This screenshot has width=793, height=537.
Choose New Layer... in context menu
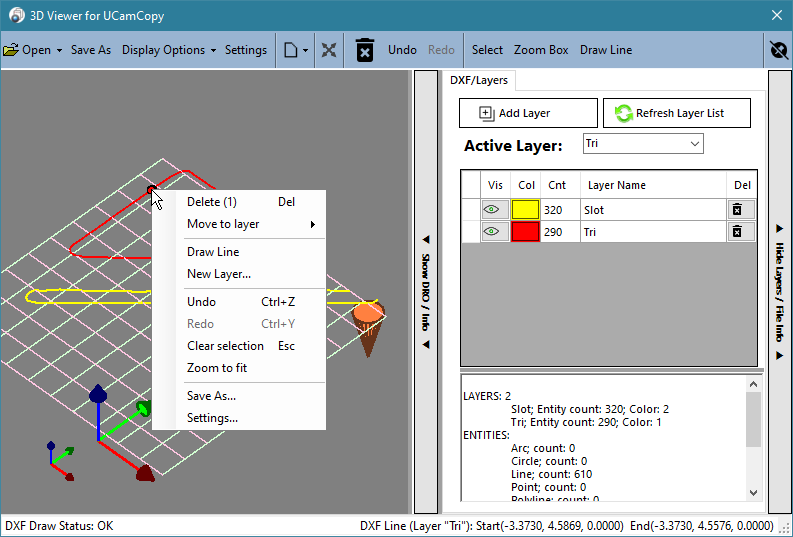[239, 274]
